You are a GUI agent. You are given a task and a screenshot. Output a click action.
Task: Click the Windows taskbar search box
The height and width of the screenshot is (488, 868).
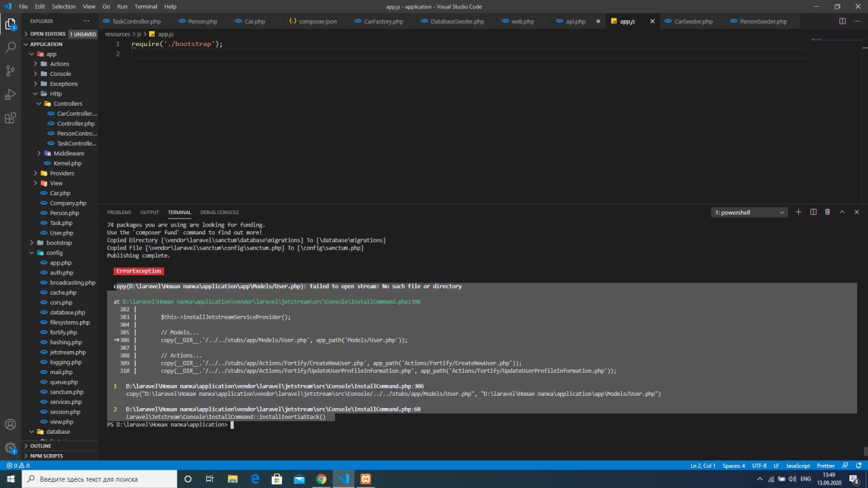[x=99, y=479]
